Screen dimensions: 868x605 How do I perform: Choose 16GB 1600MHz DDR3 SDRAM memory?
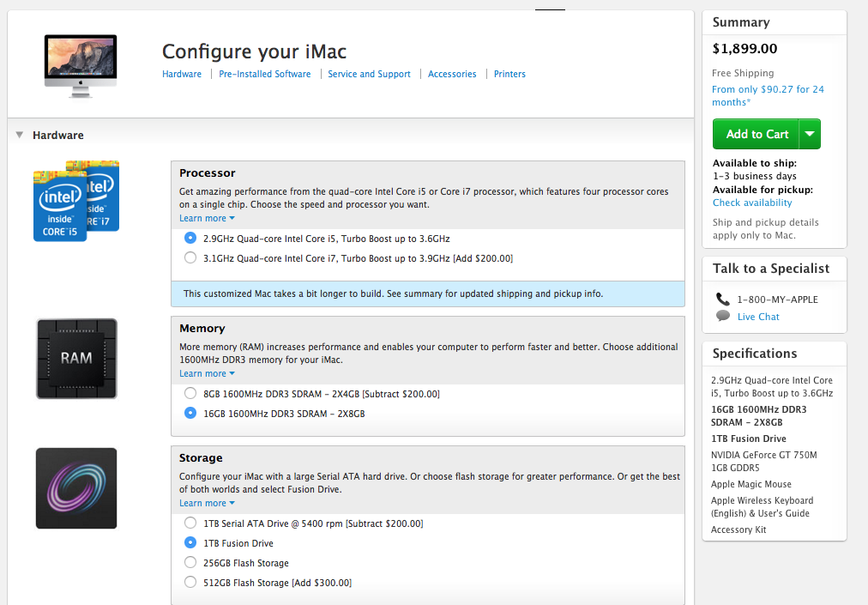pos(190,413)
